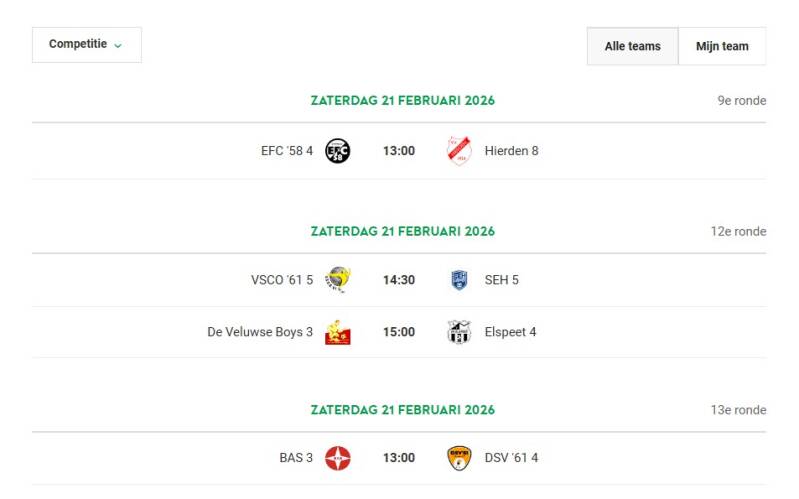Click the Hierden club logo
This screenshot has height=499, width=799.
[x=459, y=151]
